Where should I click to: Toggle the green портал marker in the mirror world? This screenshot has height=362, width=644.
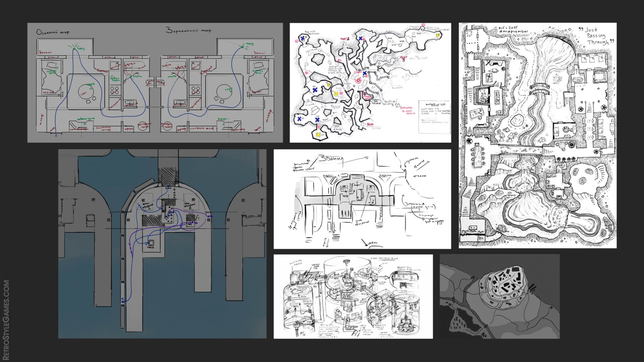click(179, 76)
